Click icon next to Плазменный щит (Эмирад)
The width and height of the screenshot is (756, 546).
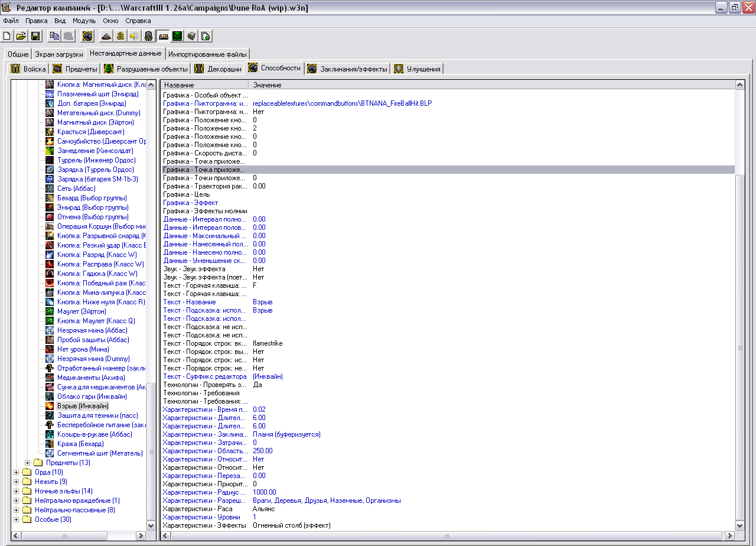pyautogui.click(x=50, y=94)
